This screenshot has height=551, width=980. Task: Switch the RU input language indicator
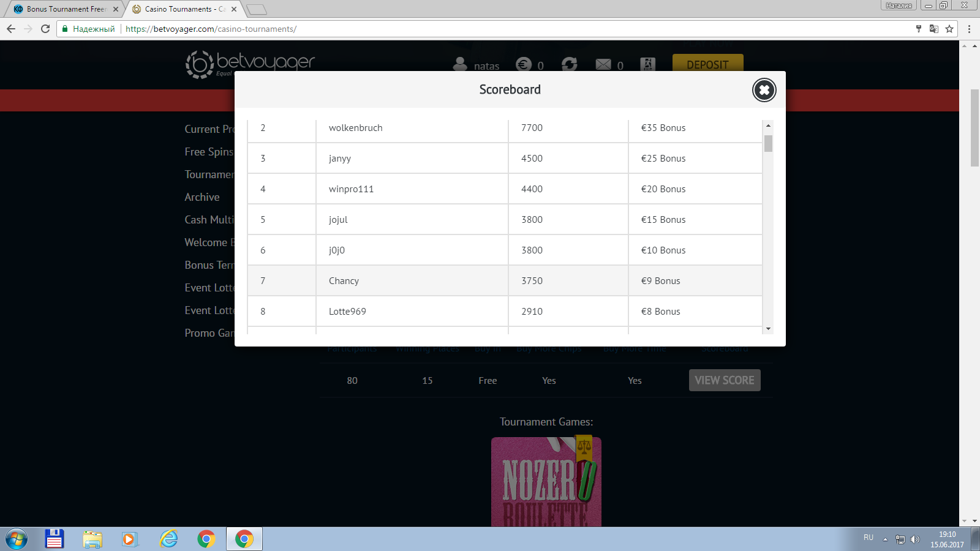pos(869,538)
